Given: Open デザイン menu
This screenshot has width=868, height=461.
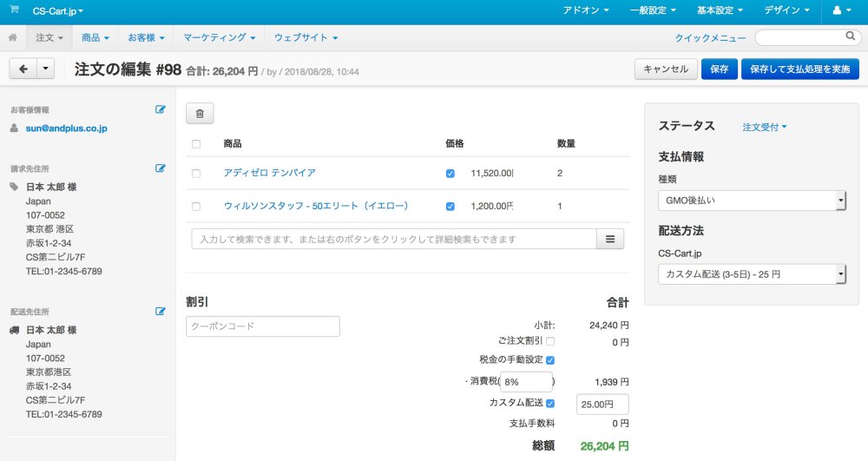Looking at the screenshot, I should (786, 10).
